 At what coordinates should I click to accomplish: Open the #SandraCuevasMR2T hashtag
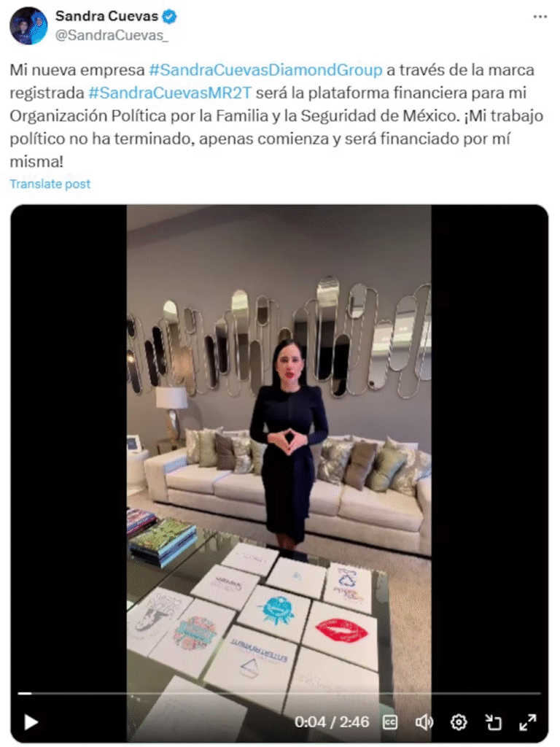click(170, 93)
